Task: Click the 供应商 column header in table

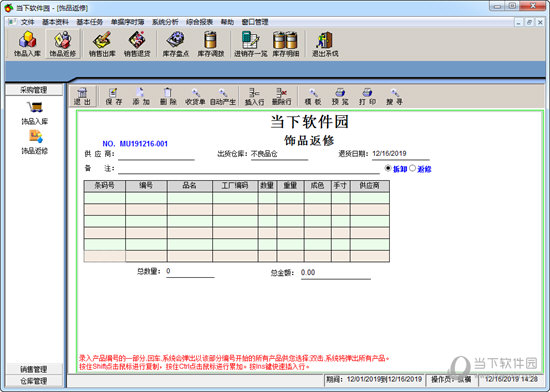Action: (x=370, y=186)
